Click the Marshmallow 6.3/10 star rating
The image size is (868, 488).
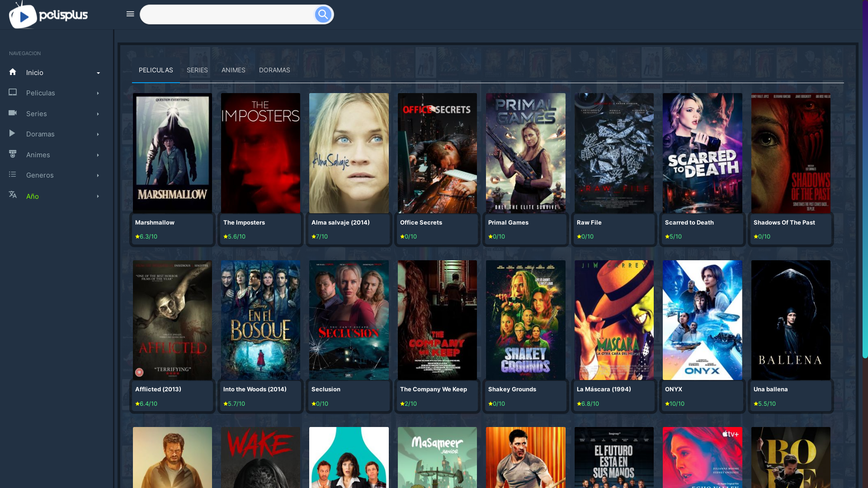(x=146, y=236)
